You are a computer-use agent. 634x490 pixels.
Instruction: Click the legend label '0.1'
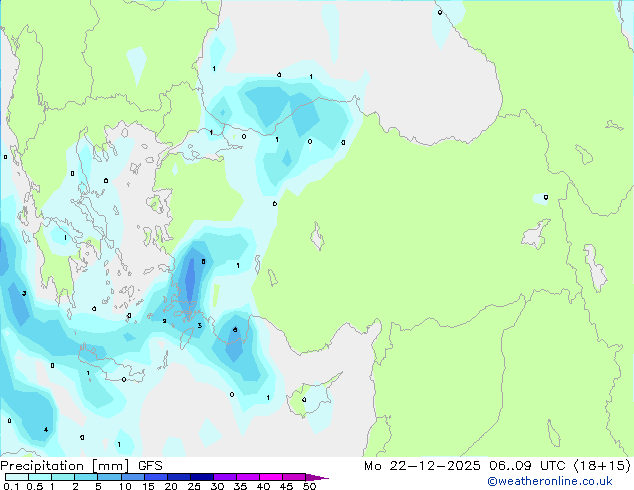point(11,486)
